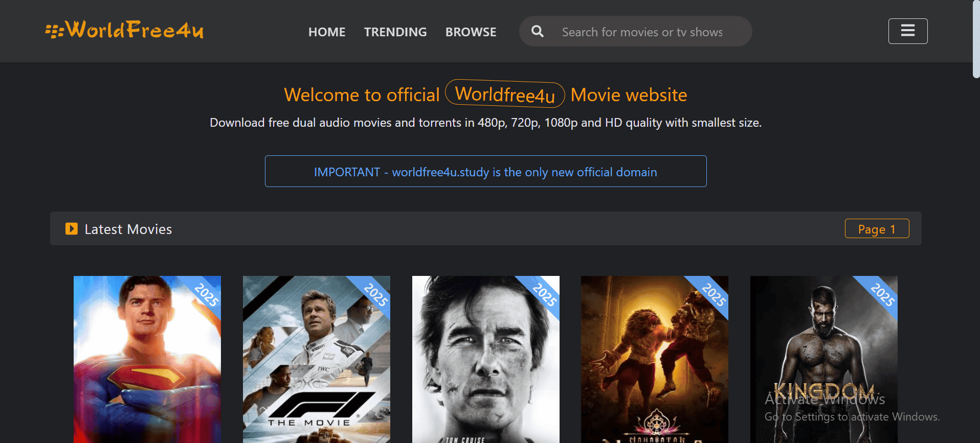Open the TRENDING section
The width and height of the screenshot is (980, 443).
pyautogui.click(x=395, y=32)
